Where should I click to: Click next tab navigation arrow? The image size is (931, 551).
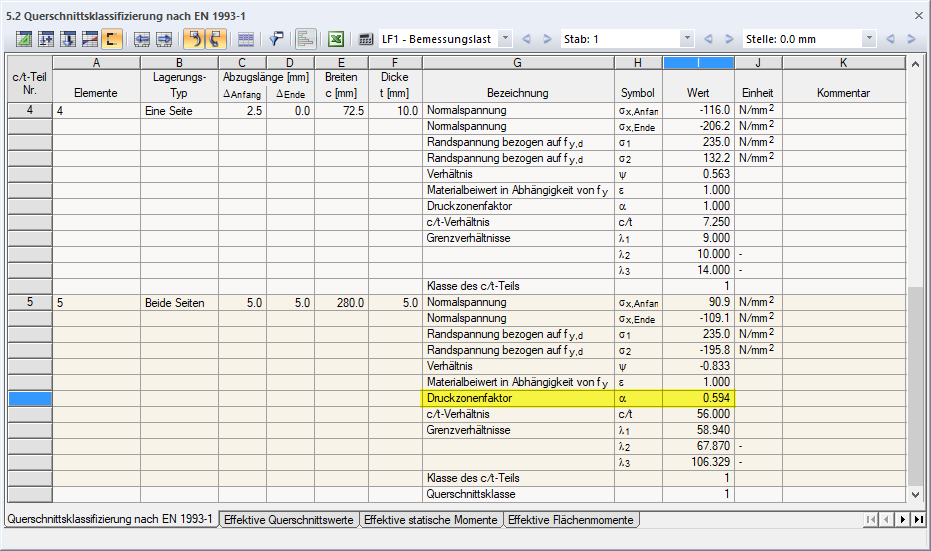(902, 520)
